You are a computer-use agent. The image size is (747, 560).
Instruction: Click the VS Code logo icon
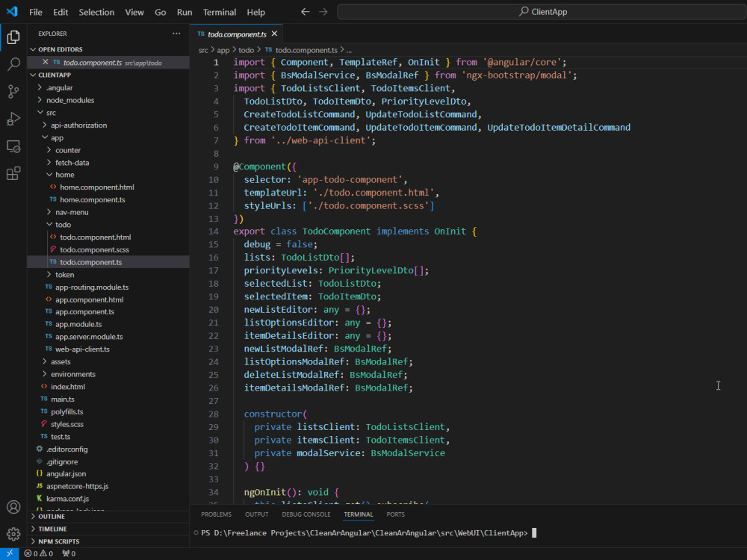[x=12, y=11]
